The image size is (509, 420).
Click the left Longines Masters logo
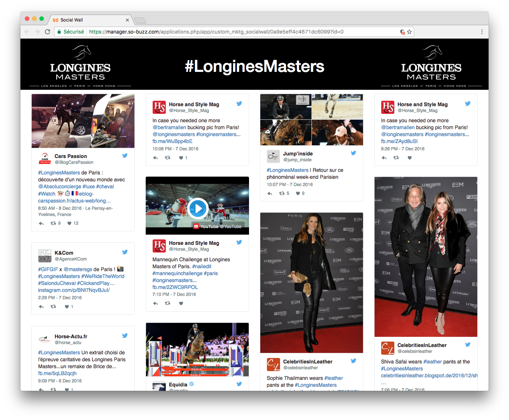tap(80, 66)
